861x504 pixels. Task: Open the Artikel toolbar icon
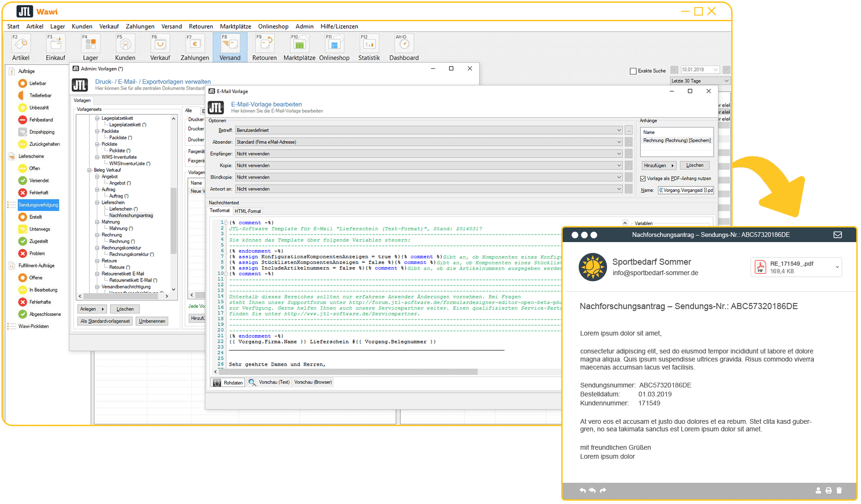21,44
